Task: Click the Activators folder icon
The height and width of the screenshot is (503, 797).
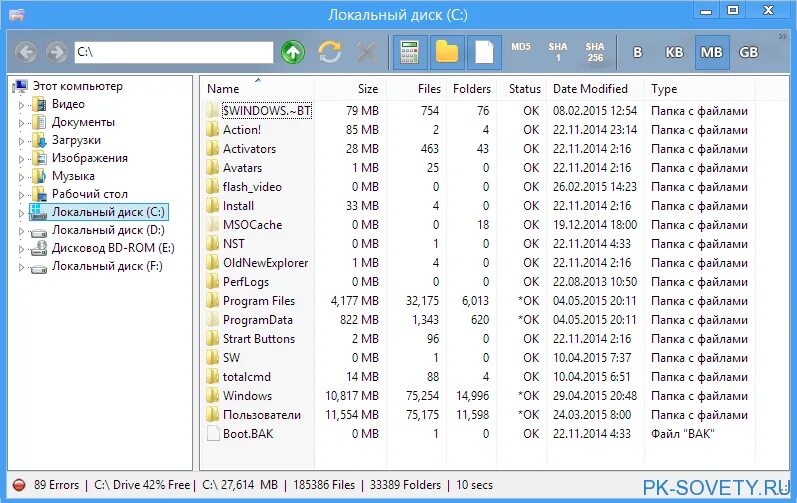Action: (x=212, y=149)
